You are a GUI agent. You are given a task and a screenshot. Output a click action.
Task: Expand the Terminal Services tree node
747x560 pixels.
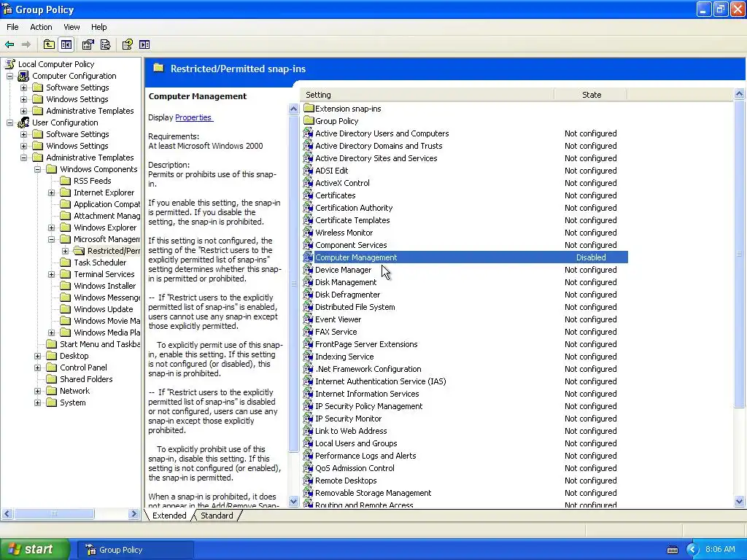[51, 274]
